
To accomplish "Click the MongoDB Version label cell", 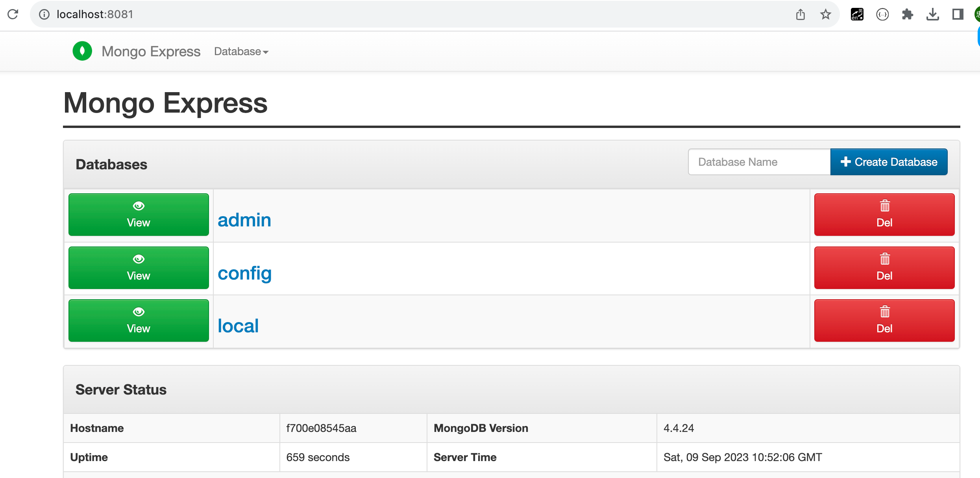I will coord(542,428).
